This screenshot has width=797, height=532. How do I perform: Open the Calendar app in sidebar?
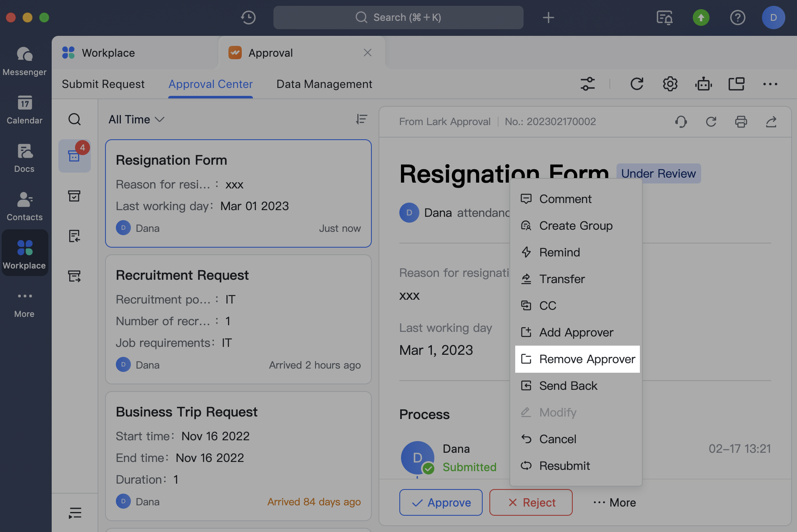24,109
